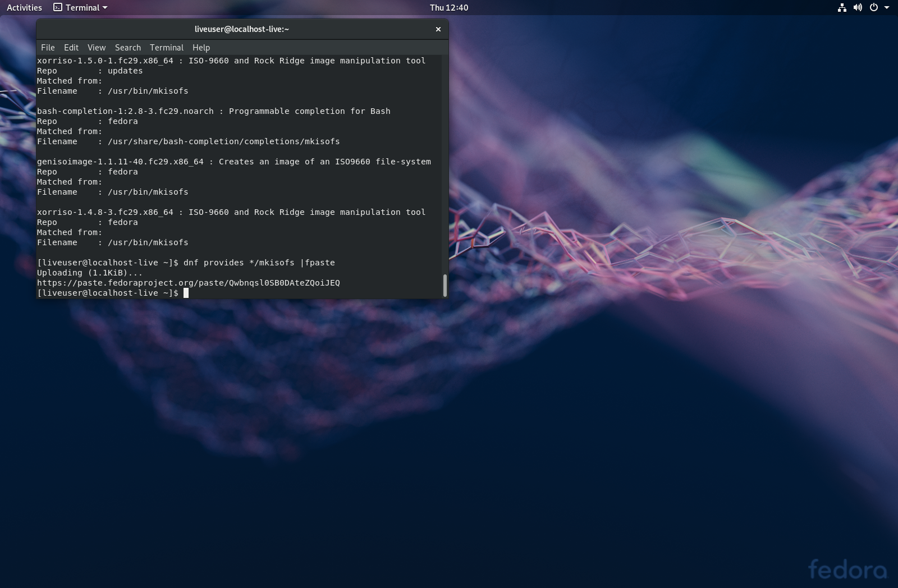Click the wired network status icon
Screen dimensions: 898x588
point(842,7)
